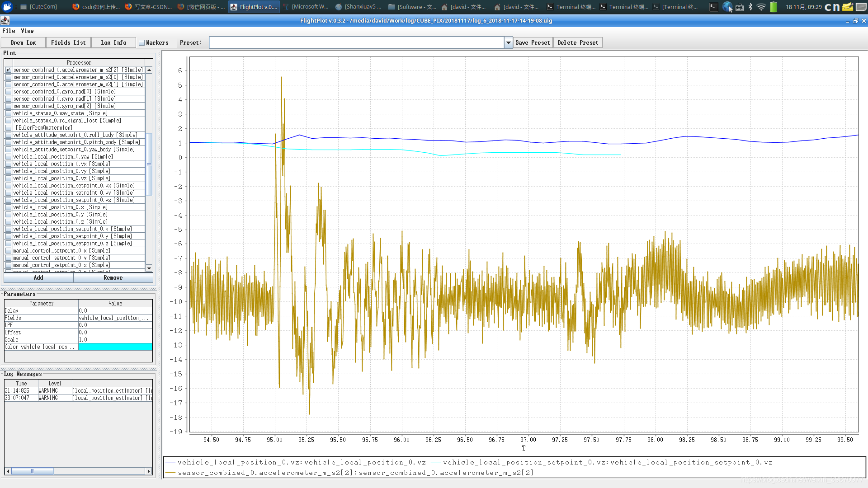Click the vehicle_local_position_0.vz legend entry
The image size is (868, 488).
[296, 463]
